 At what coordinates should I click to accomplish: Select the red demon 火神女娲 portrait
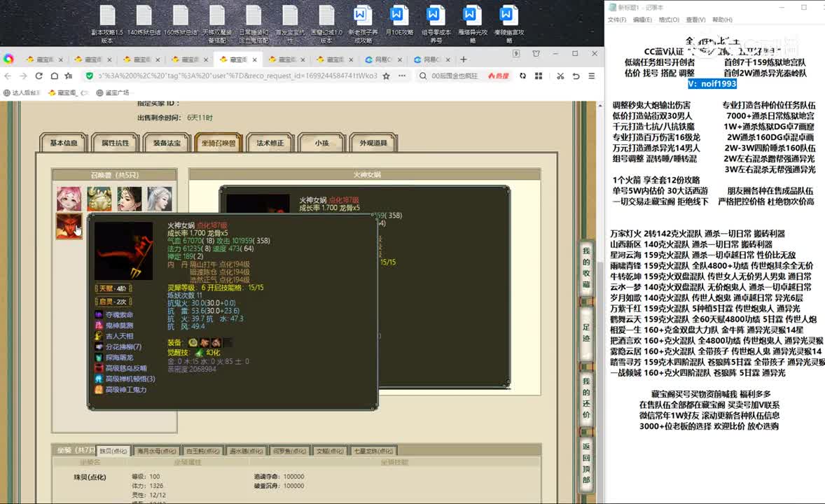(69, 226)
